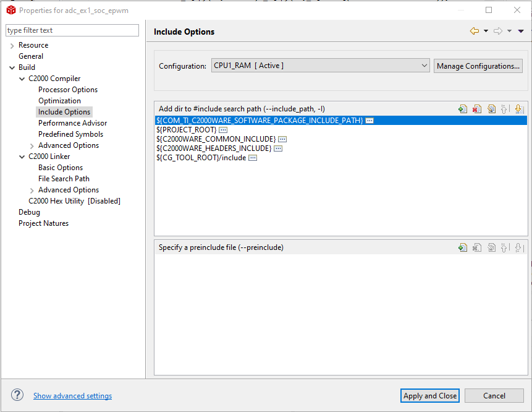Click Edit icon in preinclude file toolbar

point(491,247)
